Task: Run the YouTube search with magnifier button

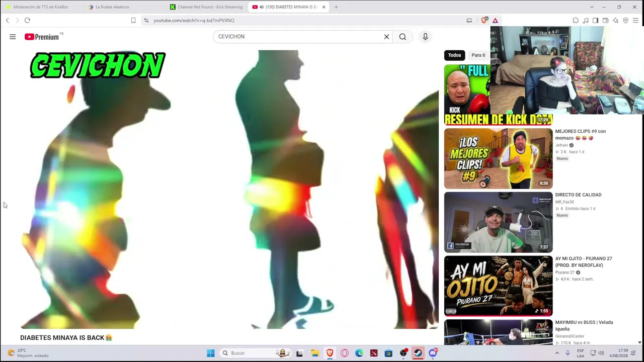Action: (x=403, y=37)
